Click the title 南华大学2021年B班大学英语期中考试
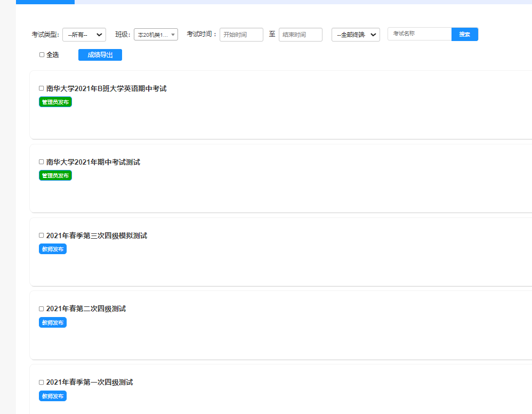 [106, 88]
